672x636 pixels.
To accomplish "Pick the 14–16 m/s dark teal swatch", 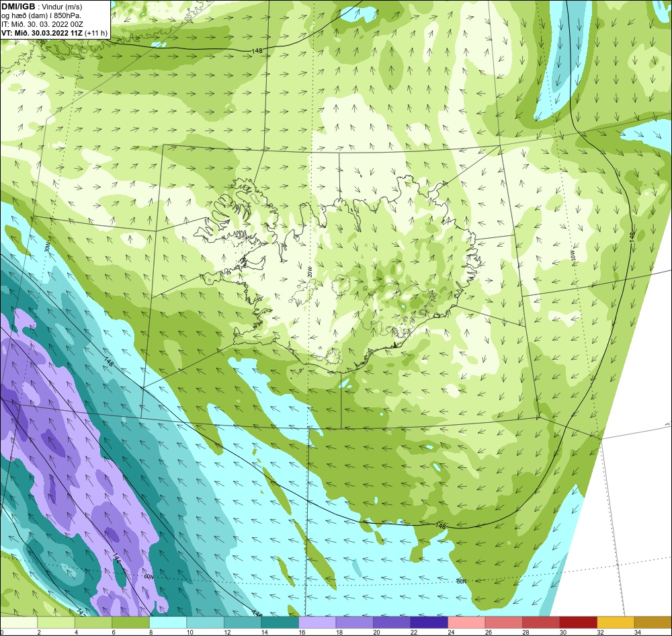I will pyautogui.click(x=280, y=623).
